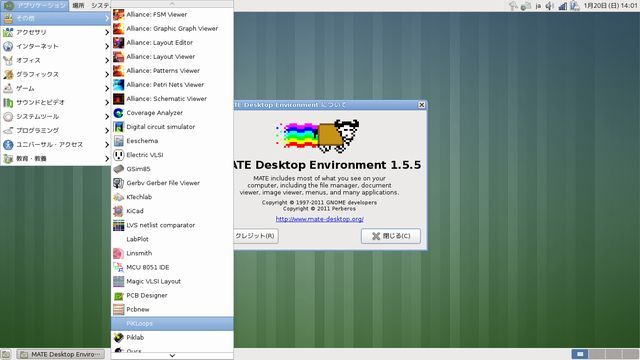The height and width of the screenshot is (360, 640).
Task: Expand the グラフィックス submenu arrow
Action: [107, 74]
